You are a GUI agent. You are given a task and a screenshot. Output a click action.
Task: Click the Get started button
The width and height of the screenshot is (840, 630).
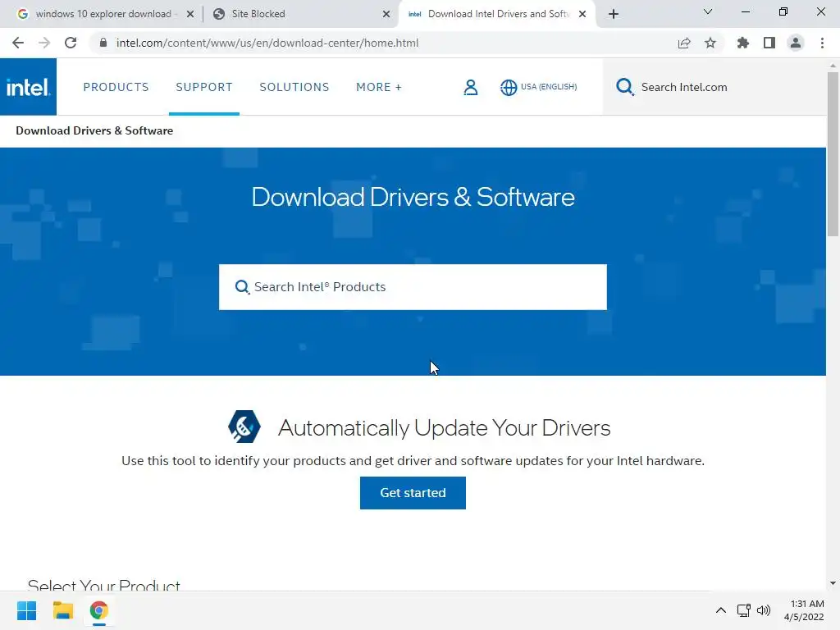413,493
